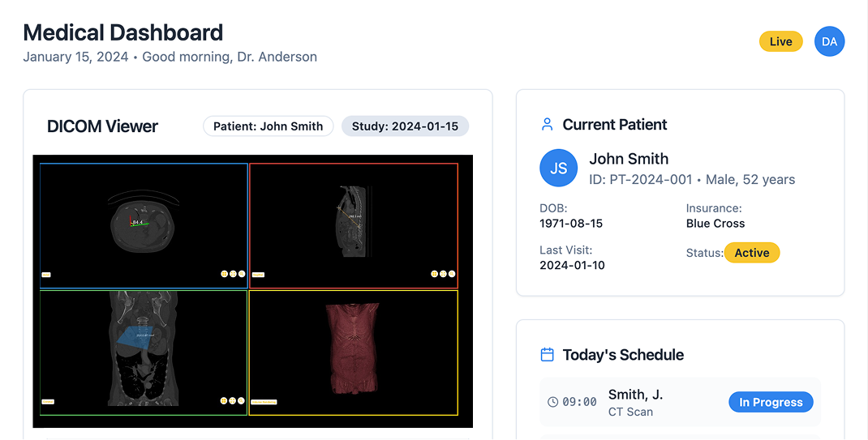Viewport: 868px width, 440px height.
Task: Expand the sagittal view with its fullscreen icon
Action: [x=443, y=274]
